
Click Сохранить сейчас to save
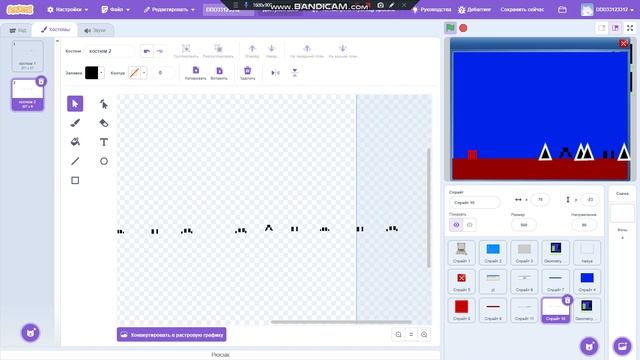pyautogui.click(x=522, y=9)
